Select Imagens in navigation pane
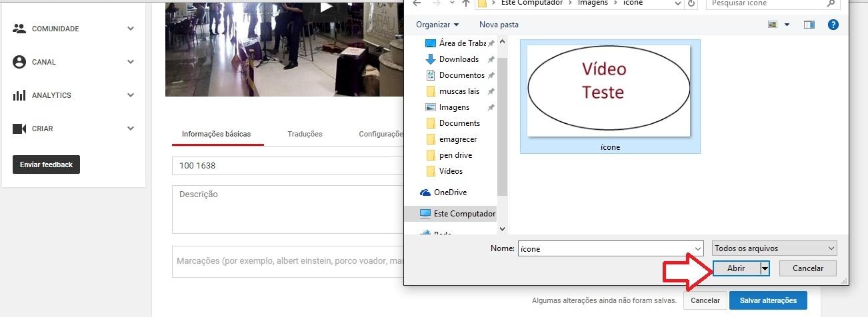This screenshot has width=868, height=317. pyautogui.click(x=455, y=107)
